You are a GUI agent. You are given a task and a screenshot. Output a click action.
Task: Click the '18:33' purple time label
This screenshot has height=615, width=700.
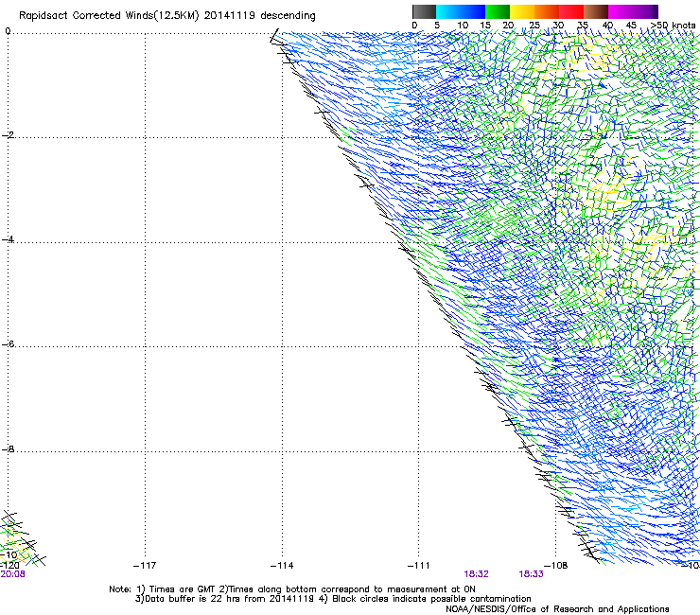click(x=531, y=574)
